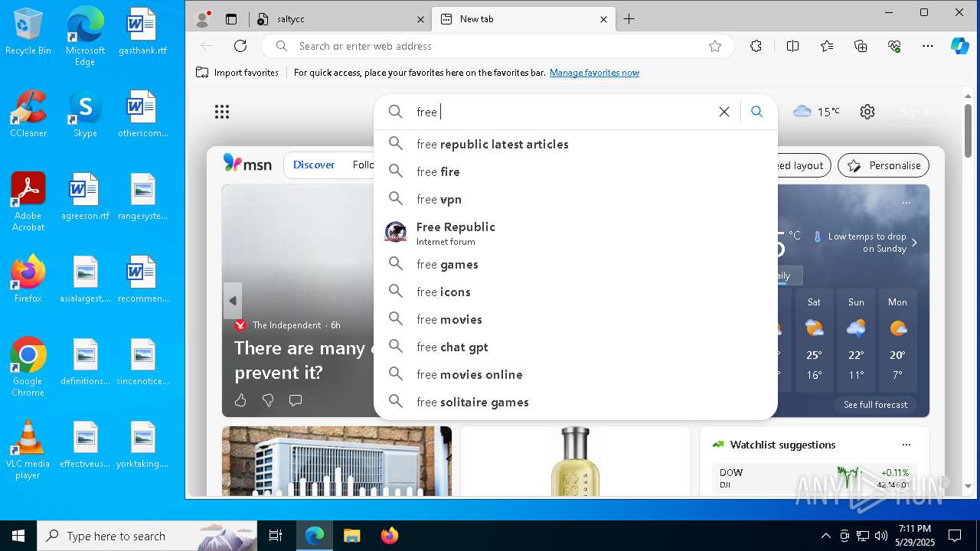Open comments on Independent story
Viewport: 980px width, 551px height.
coord(296,400)
